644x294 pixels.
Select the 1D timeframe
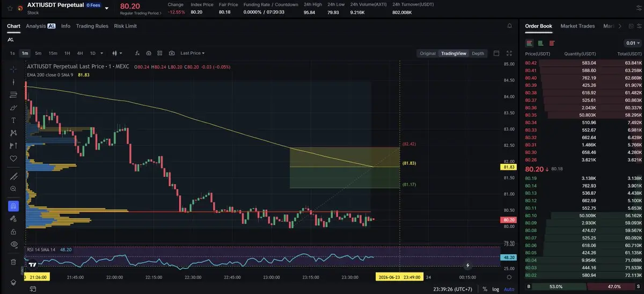pyautogui.click(x=92, y=53)
